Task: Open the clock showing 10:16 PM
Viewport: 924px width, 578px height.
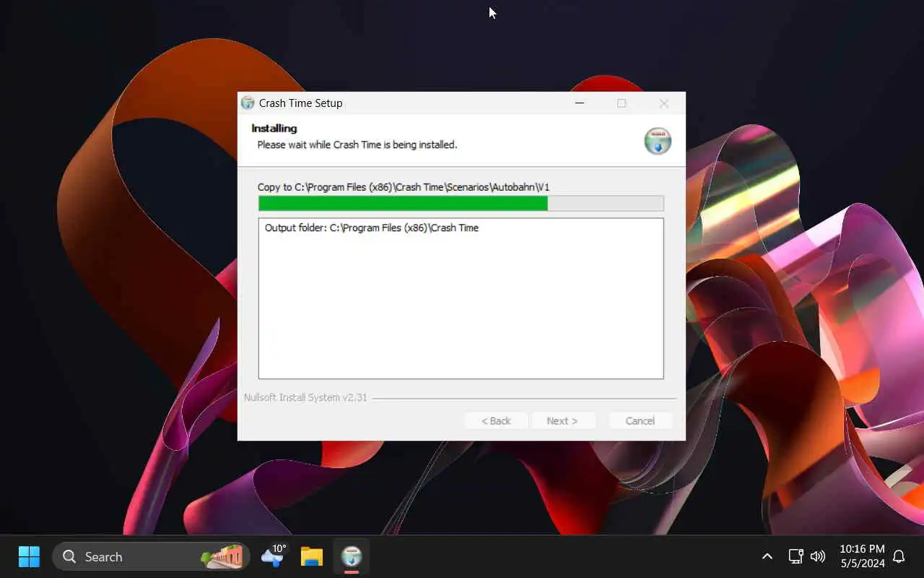Action: 862,556
